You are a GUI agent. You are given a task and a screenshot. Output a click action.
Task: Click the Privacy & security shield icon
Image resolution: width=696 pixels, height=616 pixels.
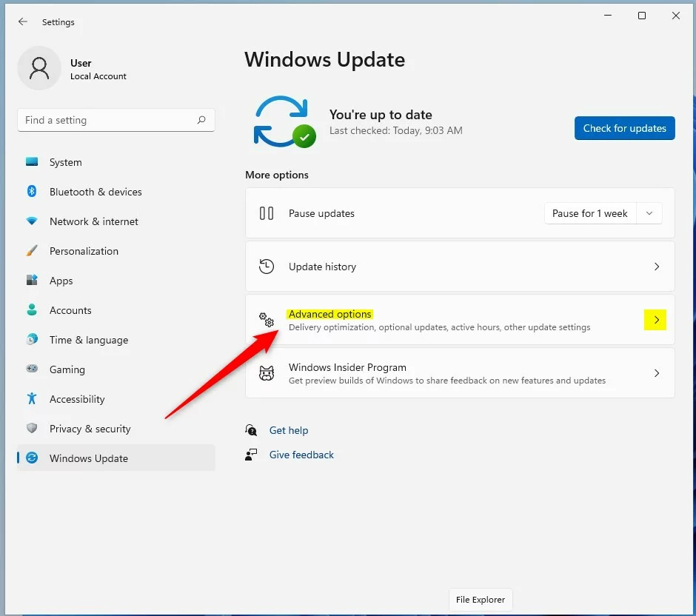32,428
